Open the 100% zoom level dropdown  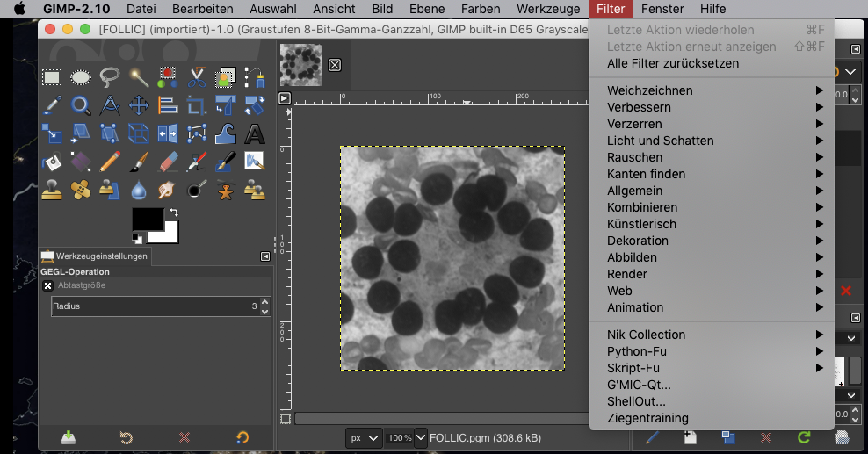click(420, 437)
